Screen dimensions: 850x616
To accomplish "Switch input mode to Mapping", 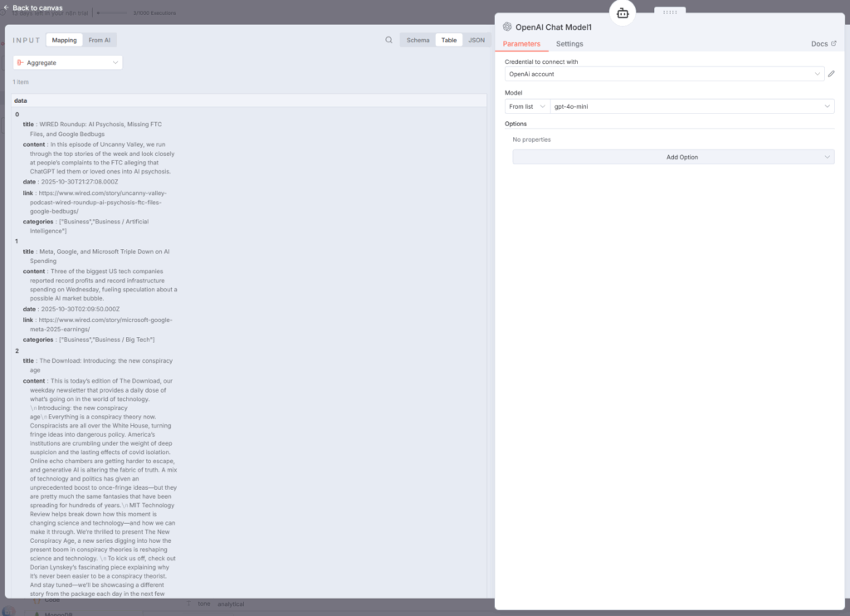I will pyautogui.click(x=64, y=40).
